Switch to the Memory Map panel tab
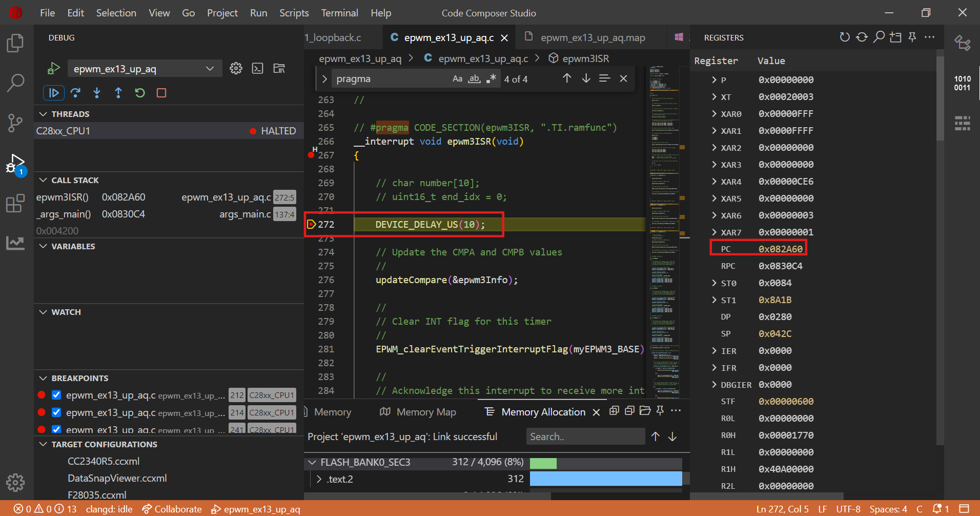Screen dimensions: 980x516 tap(418, 412)
